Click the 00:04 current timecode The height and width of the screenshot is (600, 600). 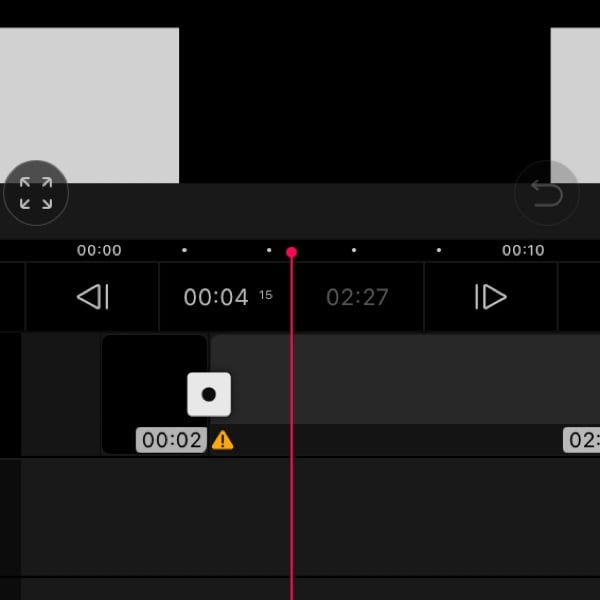tap(217, 297)
